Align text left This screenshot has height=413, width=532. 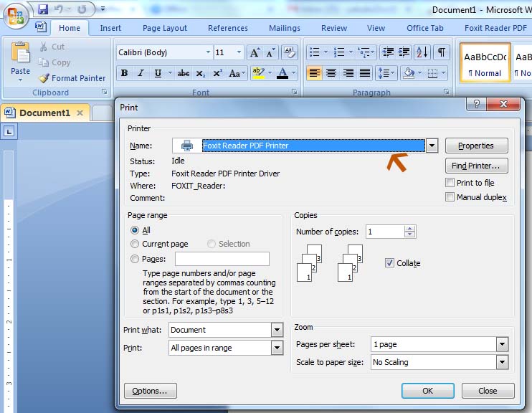coord(315,73)
